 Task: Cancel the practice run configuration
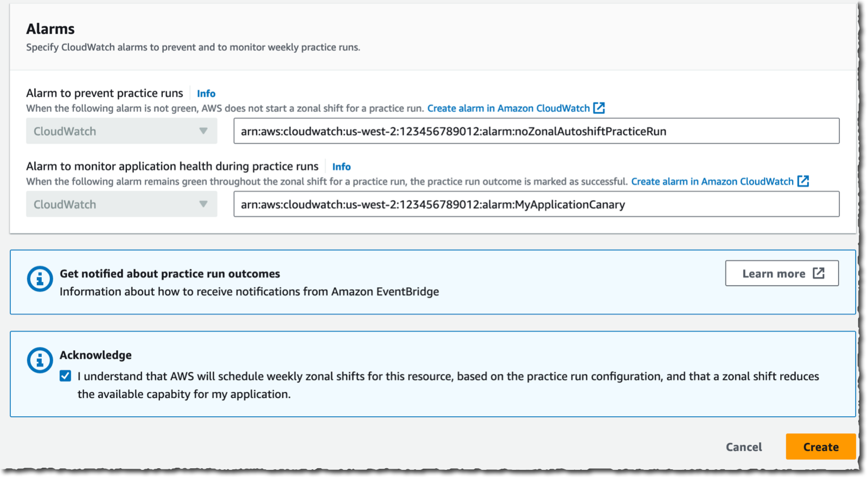coord(744,447)
